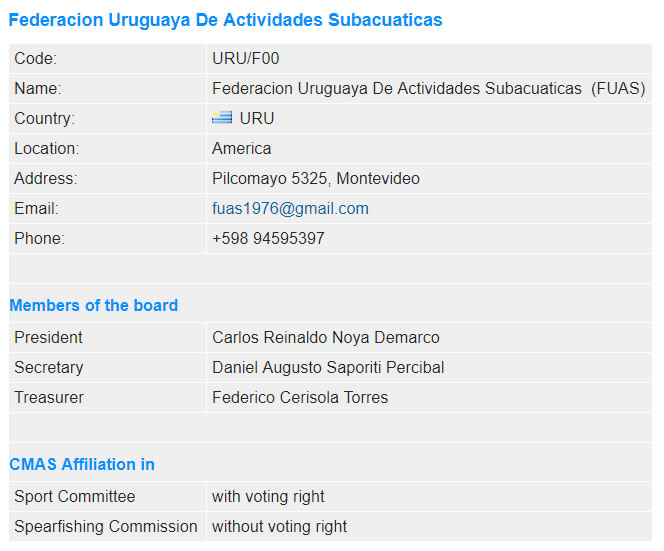Click Treasurer name Federico Cerisola Torres
Screen dimensions: 664x551
pyautogui.click(x=300, y=398)
